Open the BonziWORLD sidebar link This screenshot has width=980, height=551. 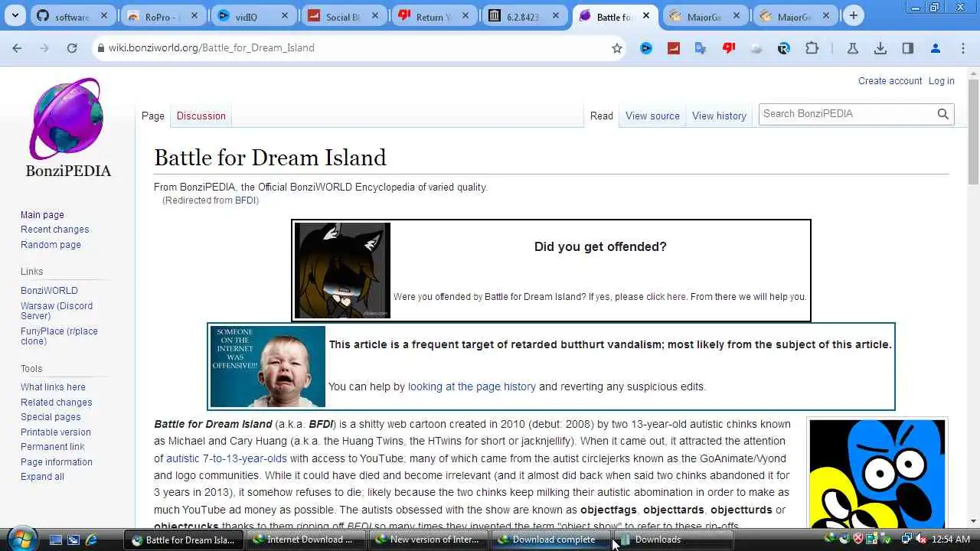[x=49, y=291]
